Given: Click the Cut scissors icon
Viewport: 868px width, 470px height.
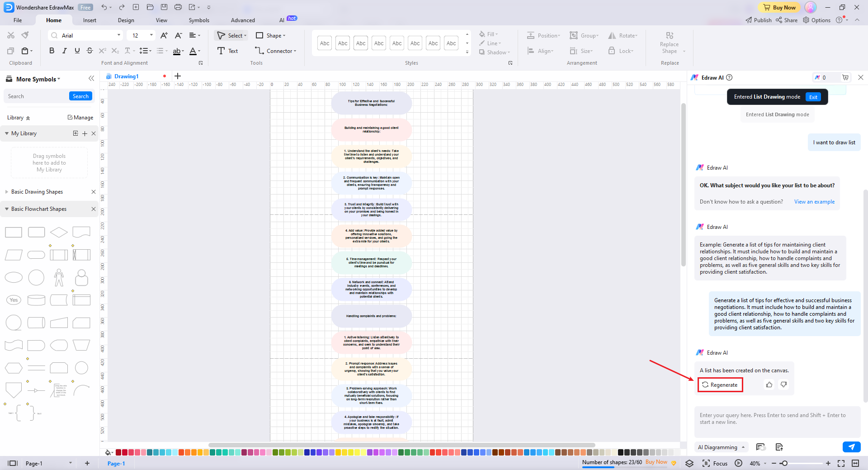Looking at the screenshot, I should pos(11,35).
